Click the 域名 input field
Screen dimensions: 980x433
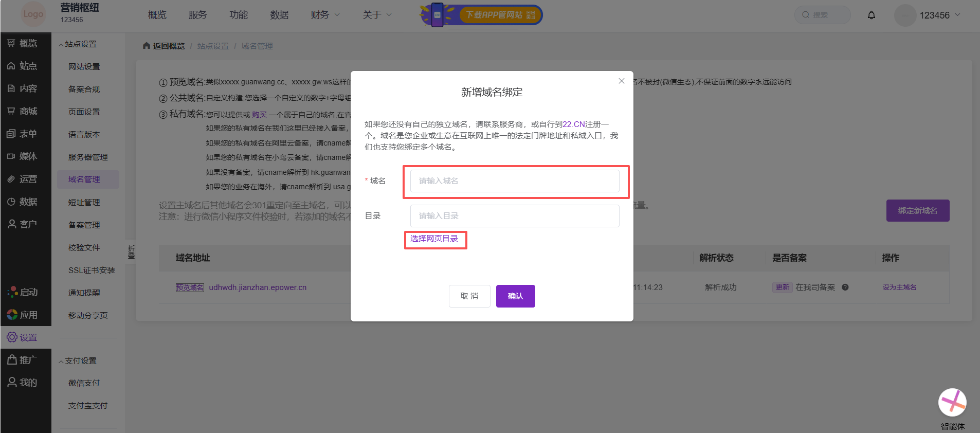coord(515,181)
